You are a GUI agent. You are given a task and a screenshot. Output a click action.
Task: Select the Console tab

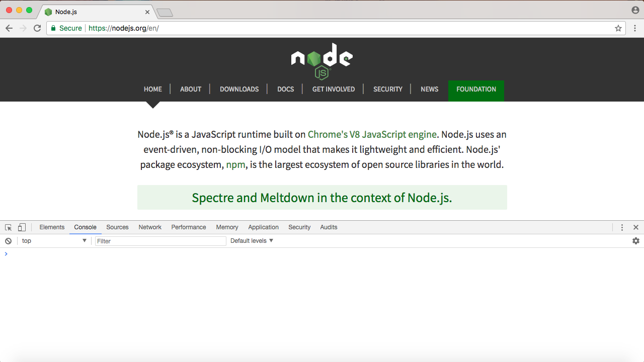[85, 227]
